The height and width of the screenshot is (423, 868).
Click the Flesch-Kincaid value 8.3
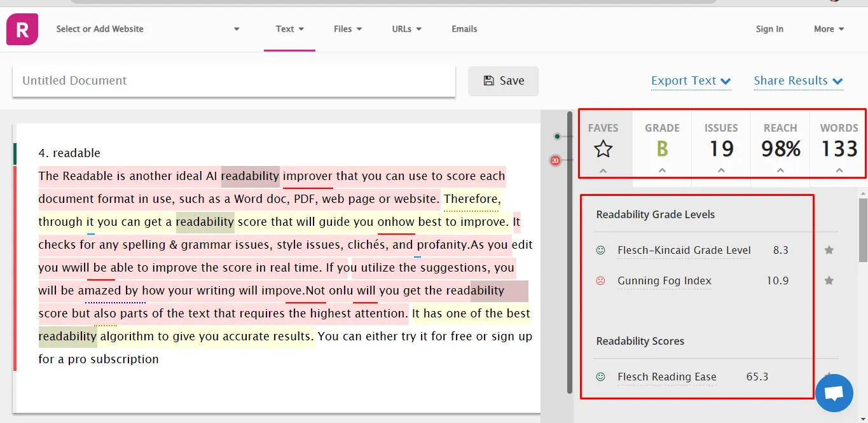click(780, 251)
